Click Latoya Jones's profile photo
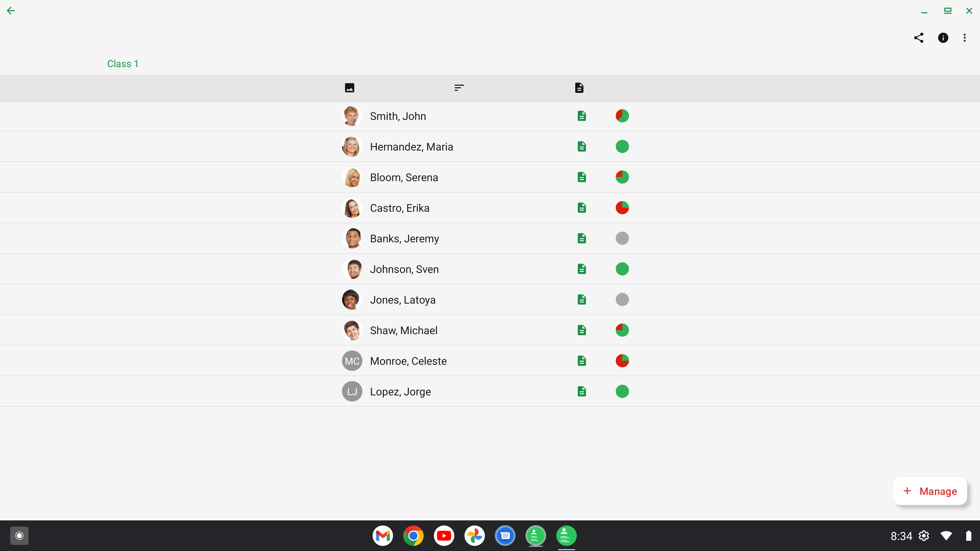 (352, 300)
